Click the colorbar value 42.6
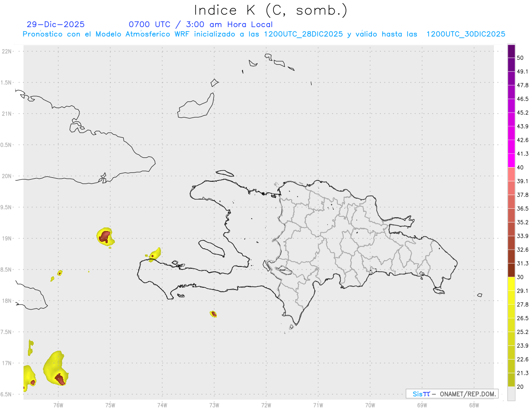Viewport: 532px width, 411px height. coord(523,140)
